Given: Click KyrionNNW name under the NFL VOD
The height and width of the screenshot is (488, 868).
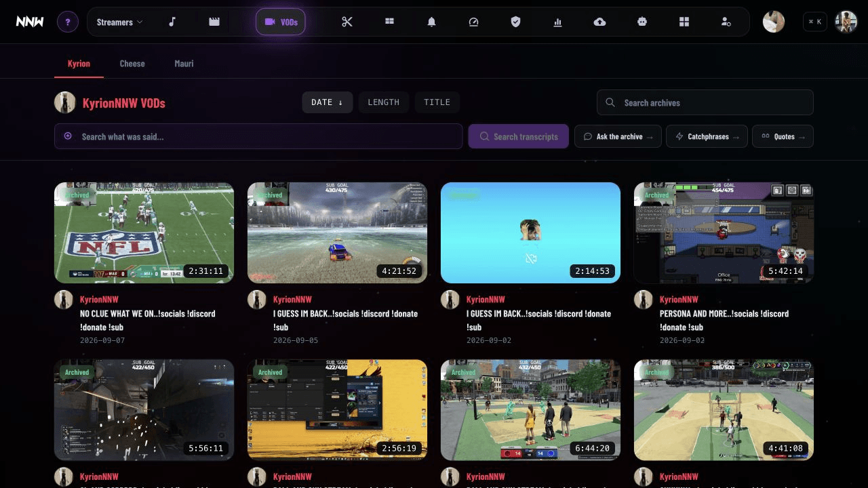Looking at the screenshot, I should 99,299.
